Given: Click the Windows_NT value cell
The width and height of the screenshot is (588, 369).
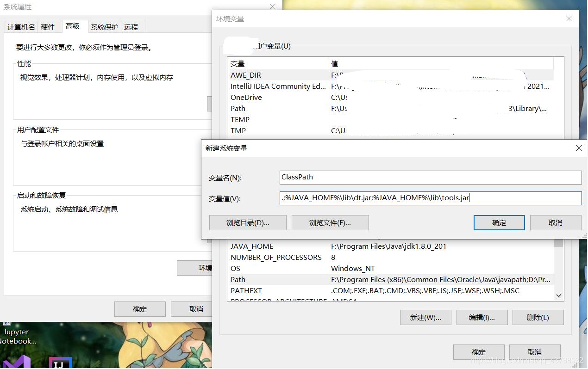Looking at the screenshot, I should point(353,268).
